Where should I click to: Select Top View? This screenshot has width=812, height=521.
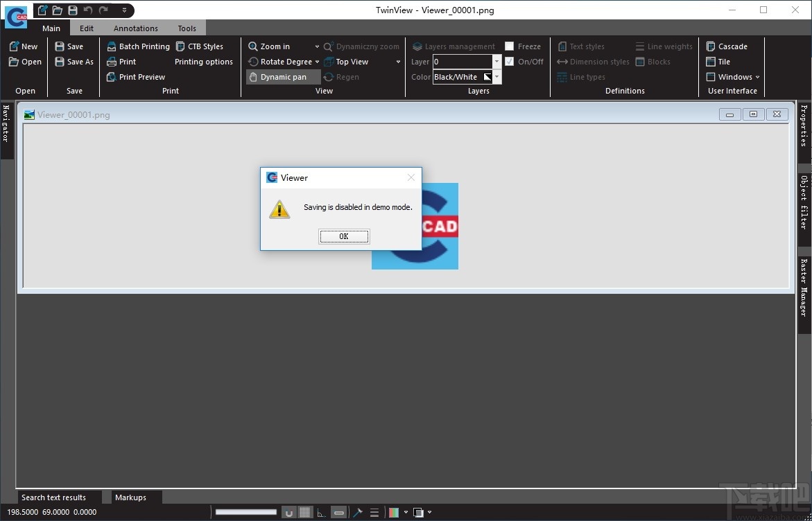(x=346, y=62)
